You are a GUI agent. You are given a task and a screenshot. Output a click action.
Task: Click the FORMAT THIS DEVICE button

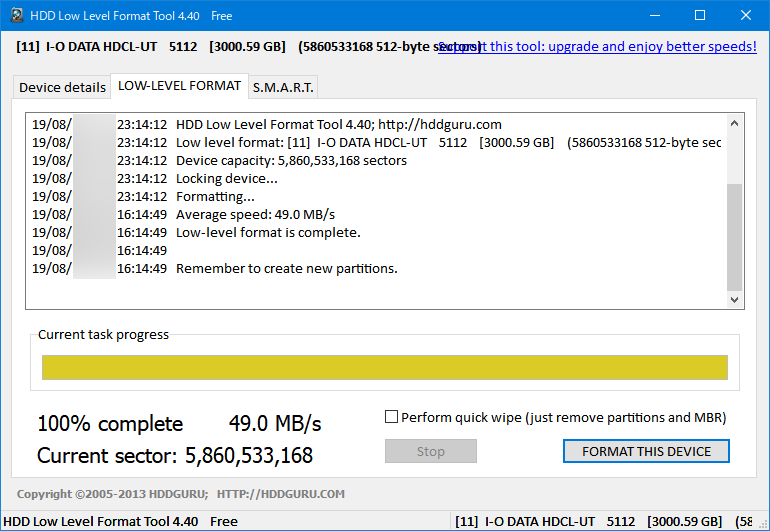(646, 451)
